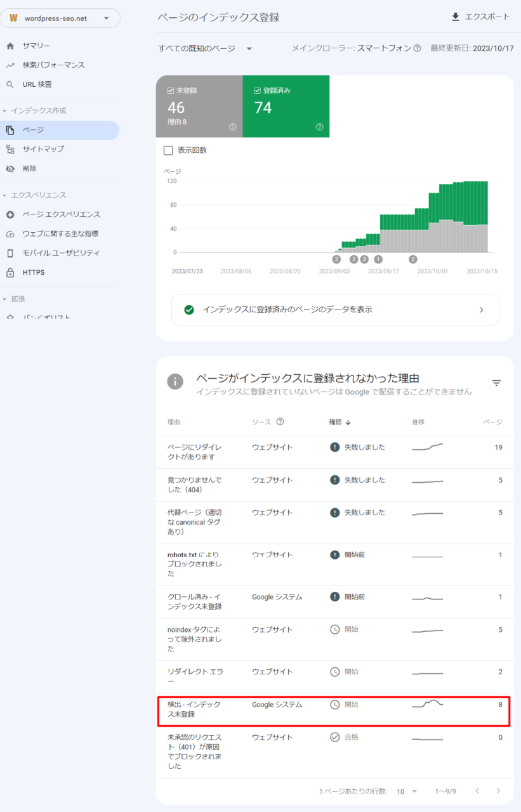Open the wordpress-seo.net property selector
Viewport: 521px width, 812px height.
(x=60, y=18)
